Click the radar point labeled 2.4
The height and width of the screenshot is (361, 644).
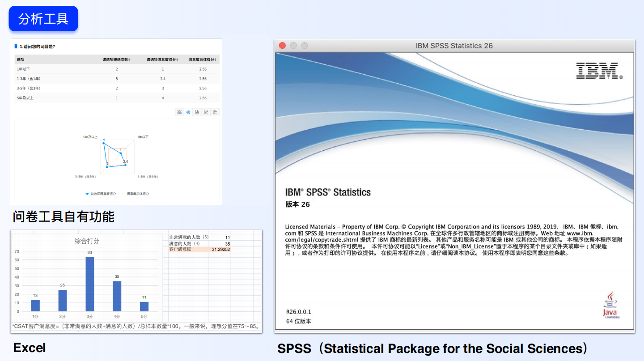(x=125, y=165)
